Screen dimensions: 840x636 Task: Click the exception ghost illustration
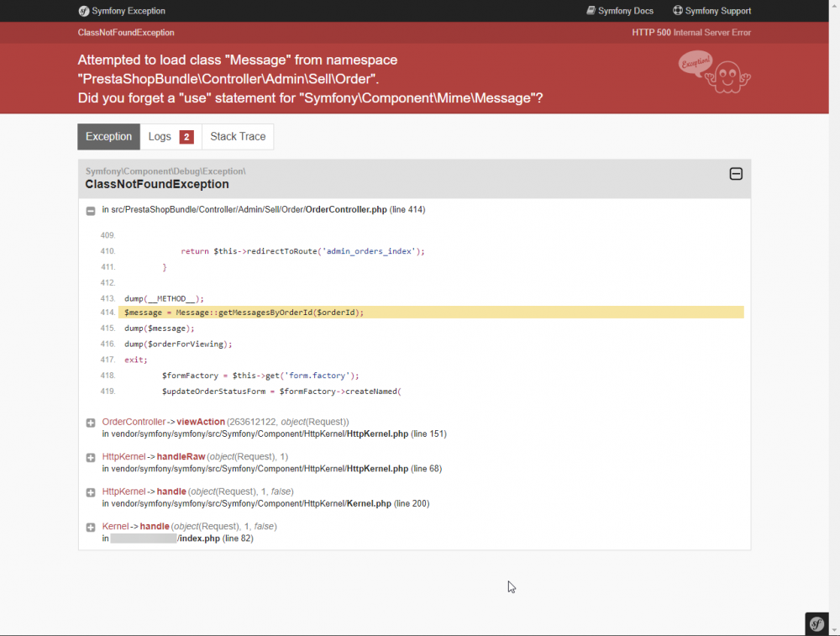[x=715, y=72]
